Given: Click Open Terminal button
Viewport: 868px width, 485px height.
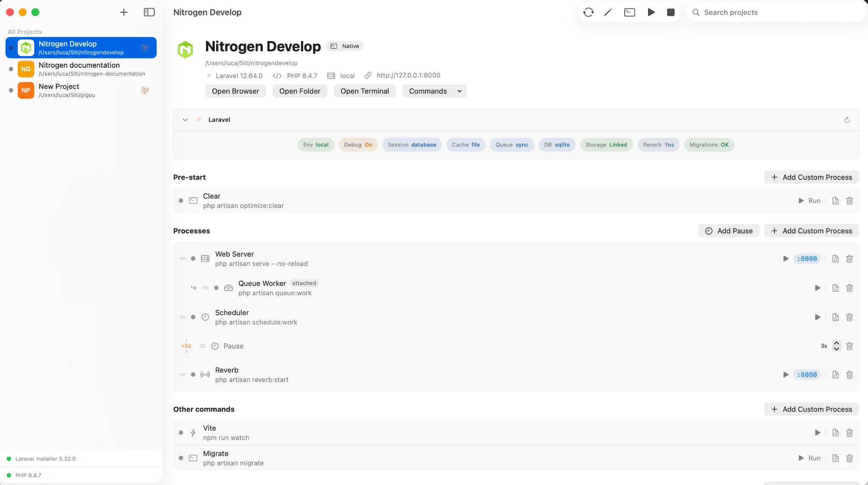Looking at the screenshot, I should click(x=364, y=91).
